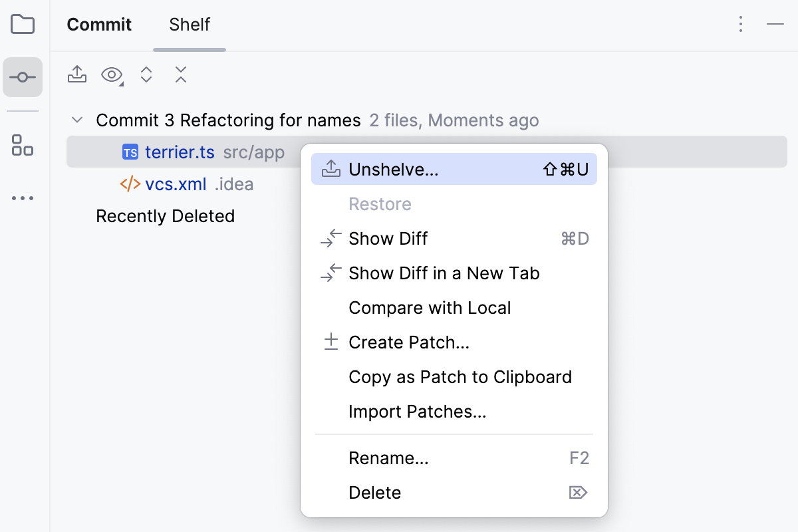798x532 pixels.
Task: Open the More tool windows icon
Action: click(23, 198)
